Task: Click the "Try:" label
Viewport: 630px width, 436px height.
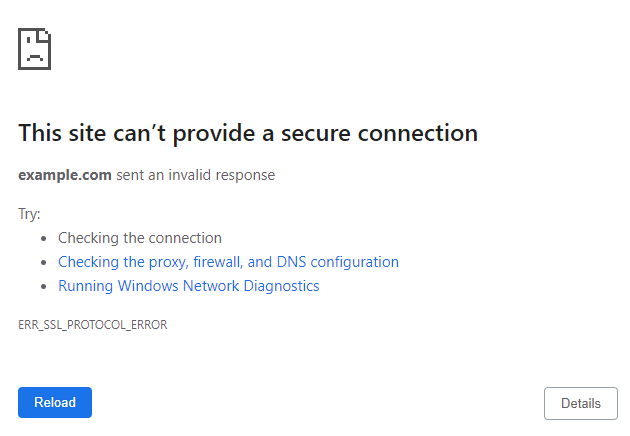Action: [29, 214]
